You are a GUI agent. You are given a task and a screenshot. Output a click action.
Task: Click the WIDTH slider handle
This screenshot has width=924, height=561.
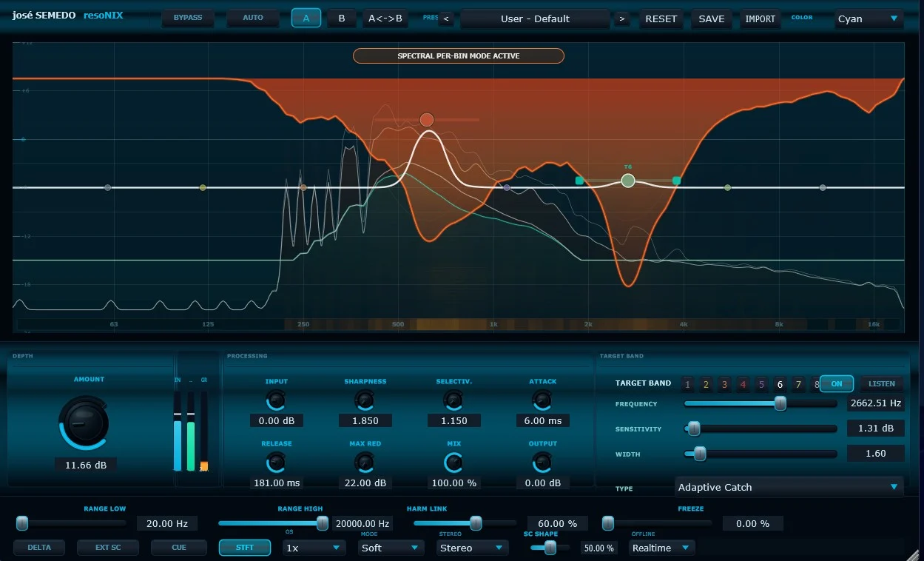700,454
